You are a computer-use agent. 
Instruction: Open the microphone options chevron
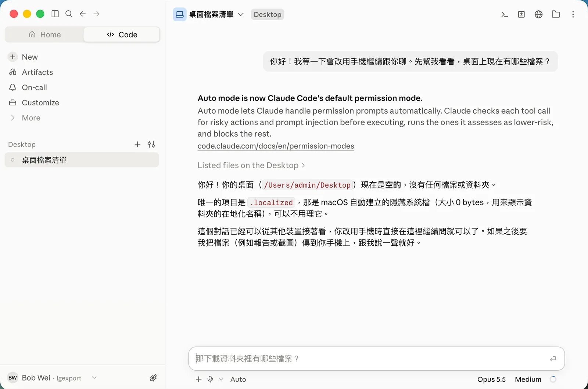pyautogui.click(x=221, y=379)
